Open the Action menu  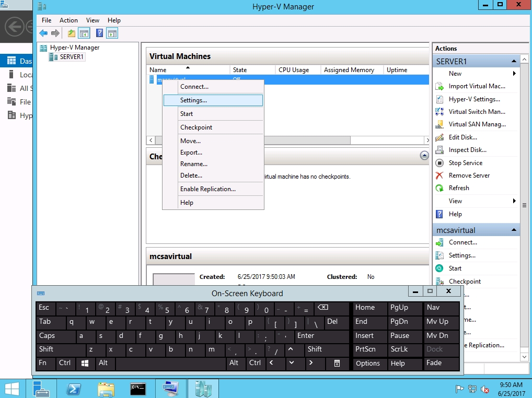pyautogui.click(x=68, y=20)
